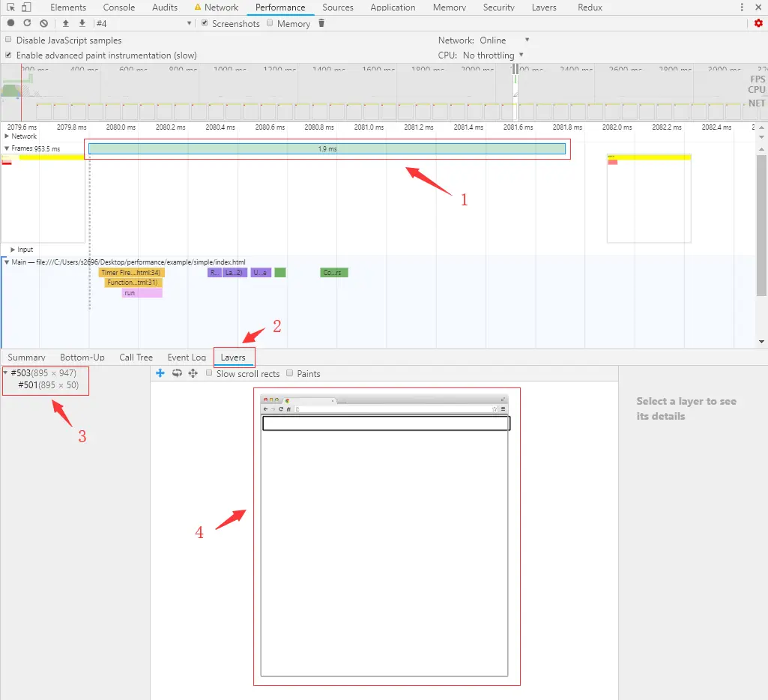Check Disable JavaScript samples
Screen dimensions: 768x700
pyautogui.click(x=8, y=40)
